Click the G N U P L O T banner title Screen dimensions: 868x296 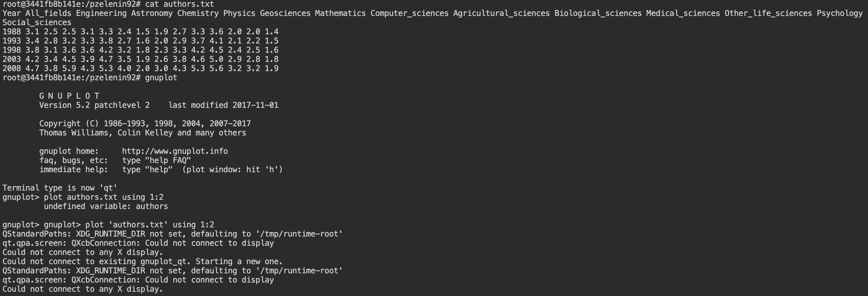coord(69,96)
